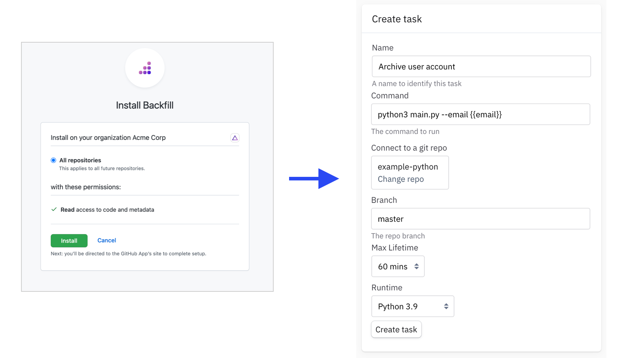
Task: Click the Connect to a git repo label
Action: tap(409, 148)
